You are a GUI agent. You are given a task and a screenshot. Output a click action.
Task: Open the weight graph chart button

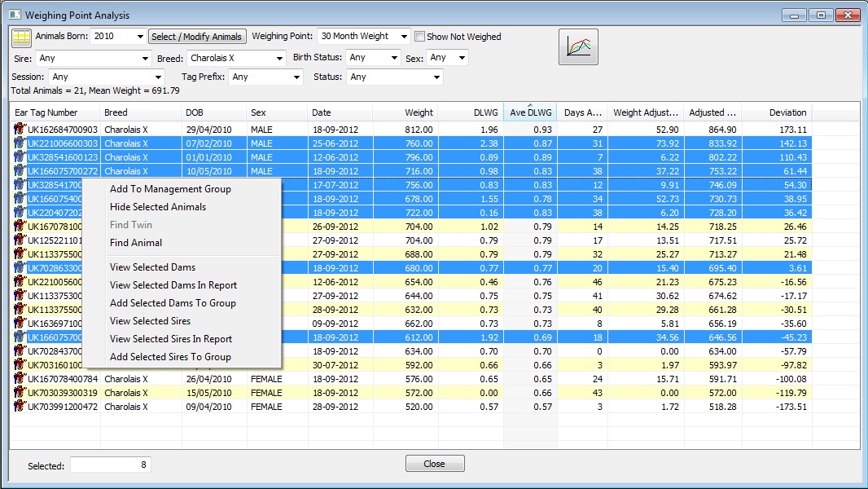coord(578,47)
